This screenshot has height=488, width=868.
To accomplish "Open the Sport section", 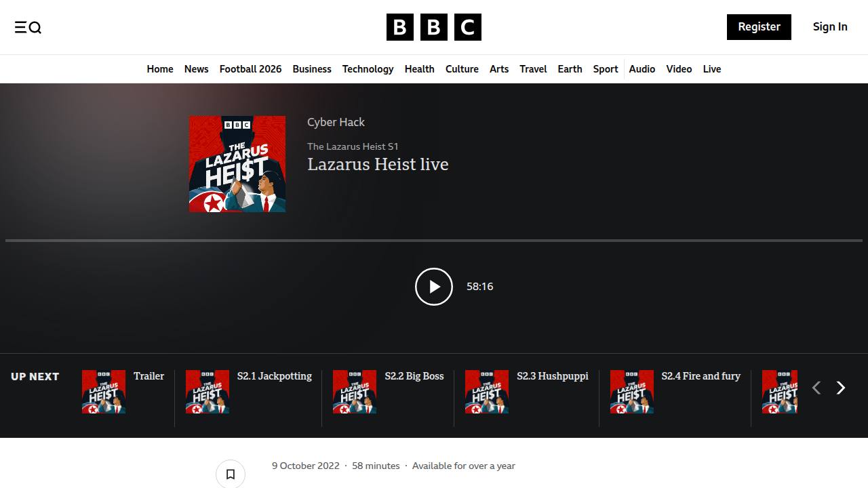I will coord(606,69).
